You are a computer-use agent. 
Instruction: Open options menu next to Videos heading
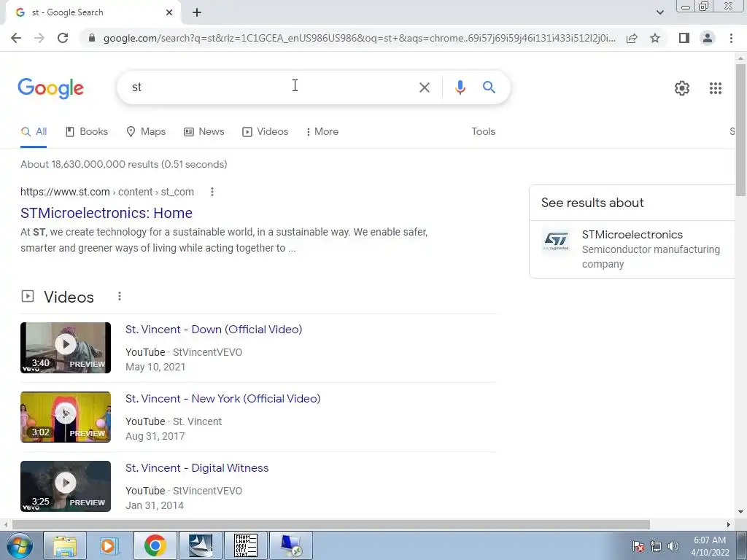[x=120, y=296]
